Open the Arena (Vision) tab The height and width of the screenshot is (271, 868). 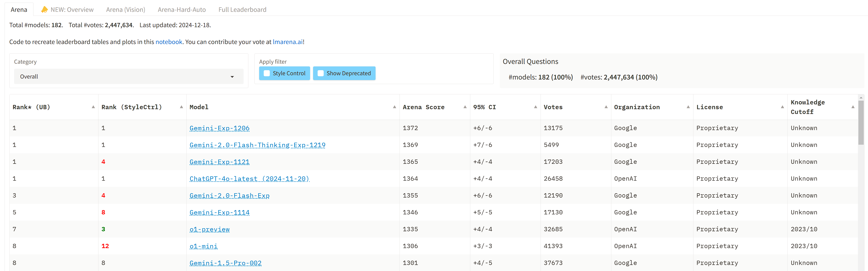pyautogui.click(x=126, y=9)
